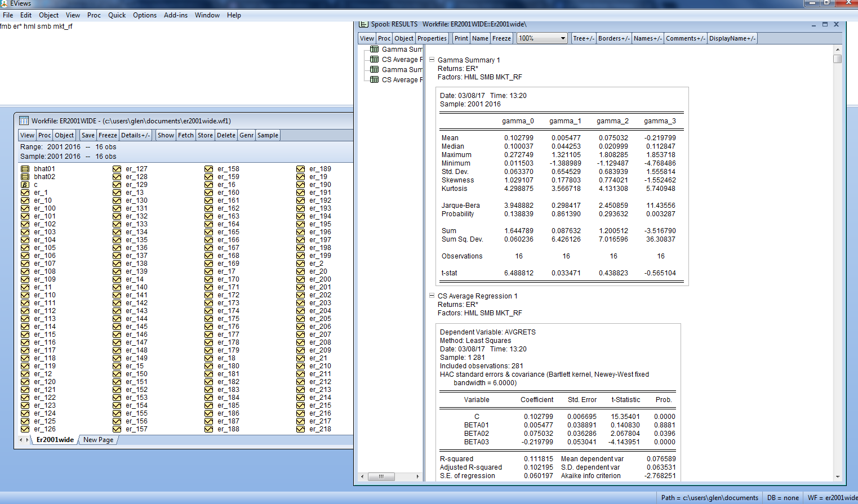The width and height of the screenshot is (858, 504).
Task: Select the bhat02 object icon in workfile
Action: [x=25, y=177]
